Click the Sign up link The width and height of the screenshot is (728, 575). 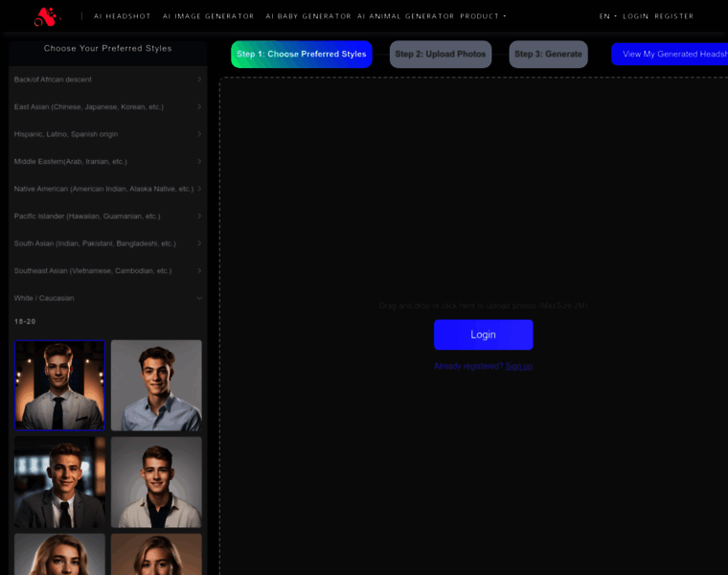coord(518,366)
